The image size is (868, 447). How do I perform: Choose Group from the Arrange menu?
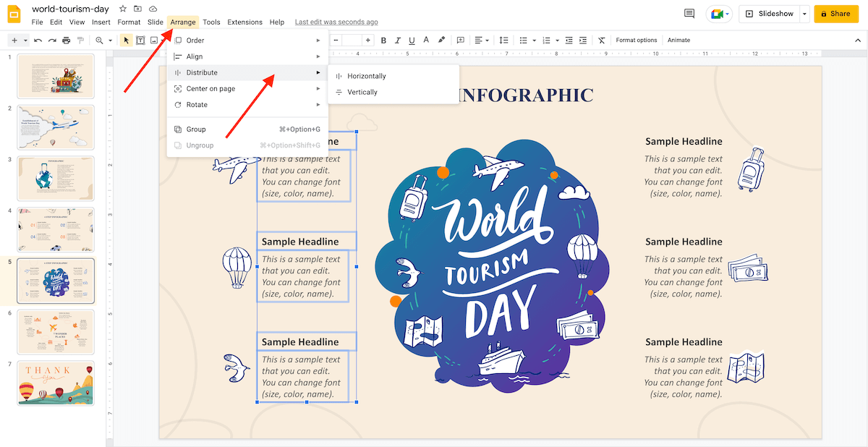[x=247, y=129]
